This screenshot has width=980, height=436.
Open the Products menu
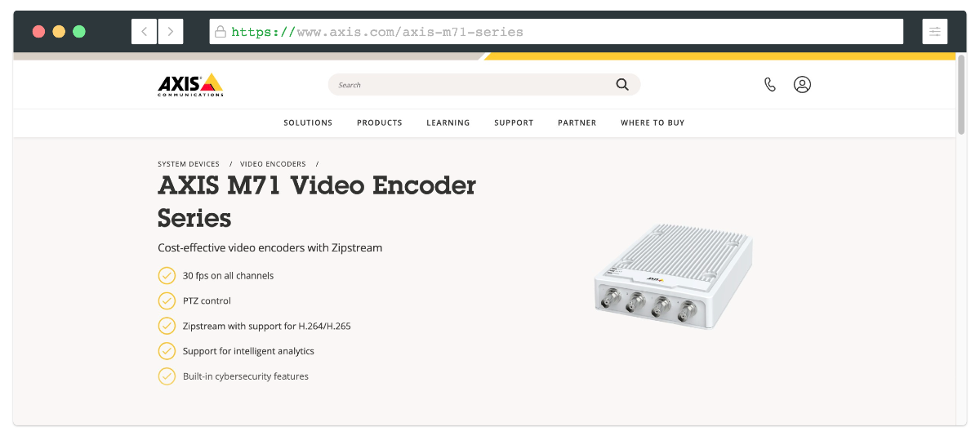coord(380,122)
